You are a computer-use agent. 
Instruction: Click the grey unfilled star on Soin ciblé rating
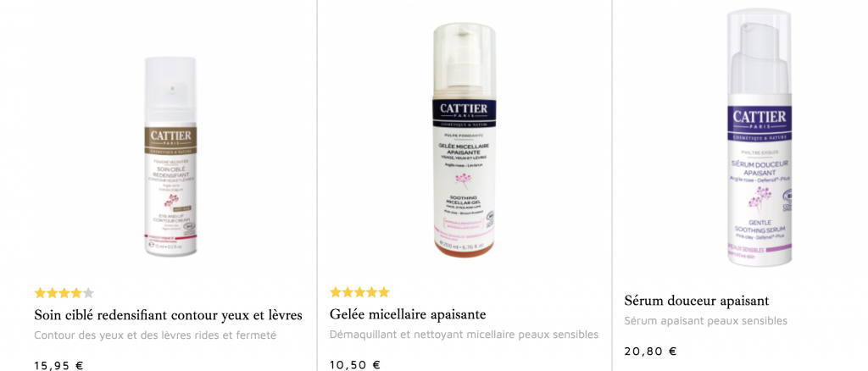pyautogui.click(x=88, y=293)
